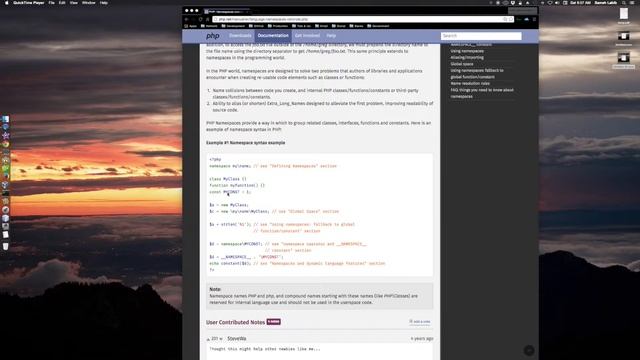
Task: Open the Trash in the Dock
Action: [x=5, y=247]
